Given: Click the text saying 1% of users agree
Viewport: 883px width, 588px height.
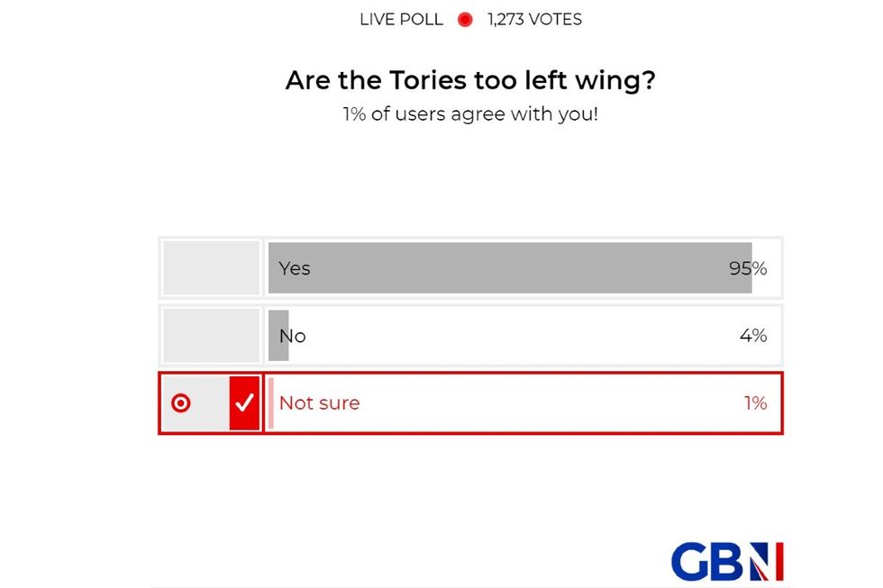Looking at the screenshot, I should pos(470,113).
